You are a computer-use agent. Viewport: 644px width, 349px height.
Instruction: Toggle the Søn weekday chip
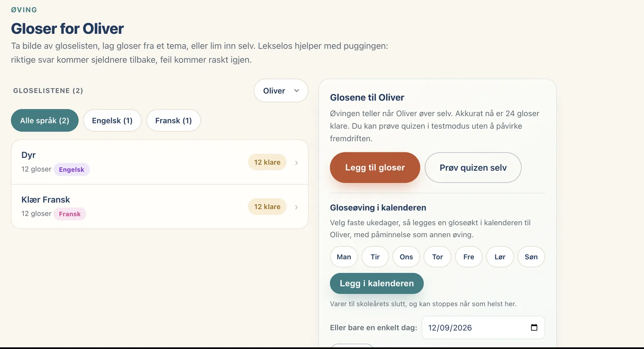tap(531, 257)
